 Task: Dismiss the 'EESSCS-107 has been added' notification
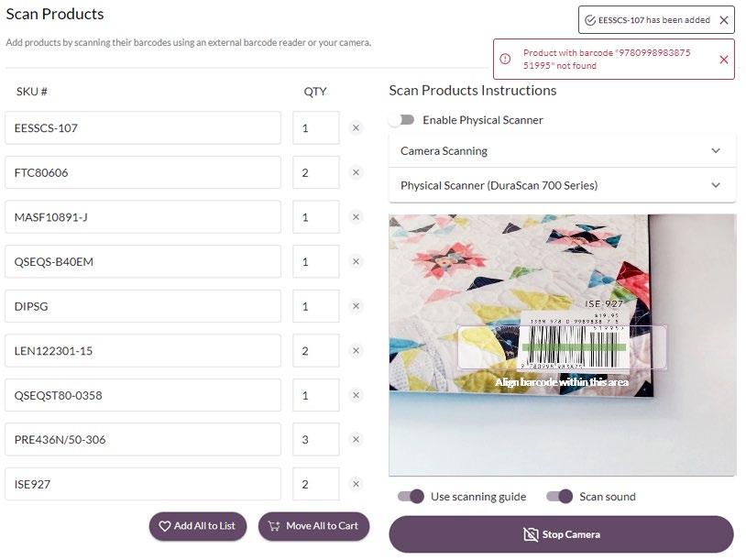coord(724,20)
